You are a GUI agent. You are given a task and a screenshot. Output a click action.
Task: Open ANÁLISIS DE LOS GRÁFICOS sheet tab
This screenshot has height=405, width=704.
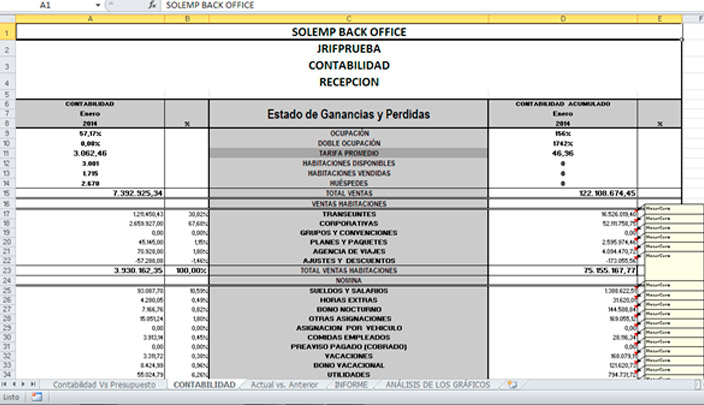point(437,384)
